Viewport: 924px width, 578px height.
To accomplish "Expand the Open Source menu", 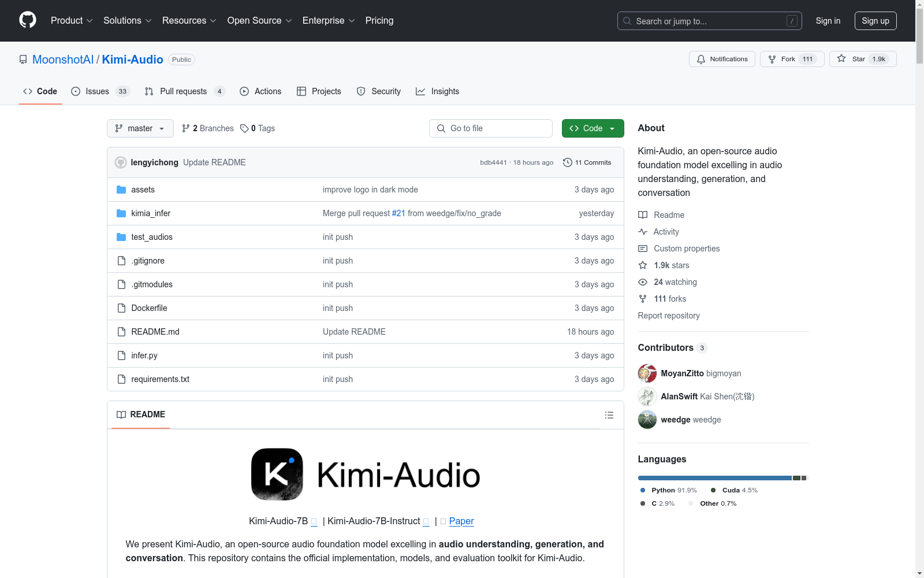I will [x=260, y=20].
